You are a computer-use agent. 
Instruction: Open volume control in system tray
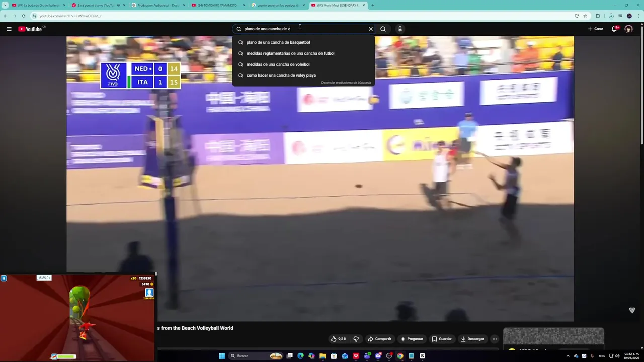click(617, 356)
